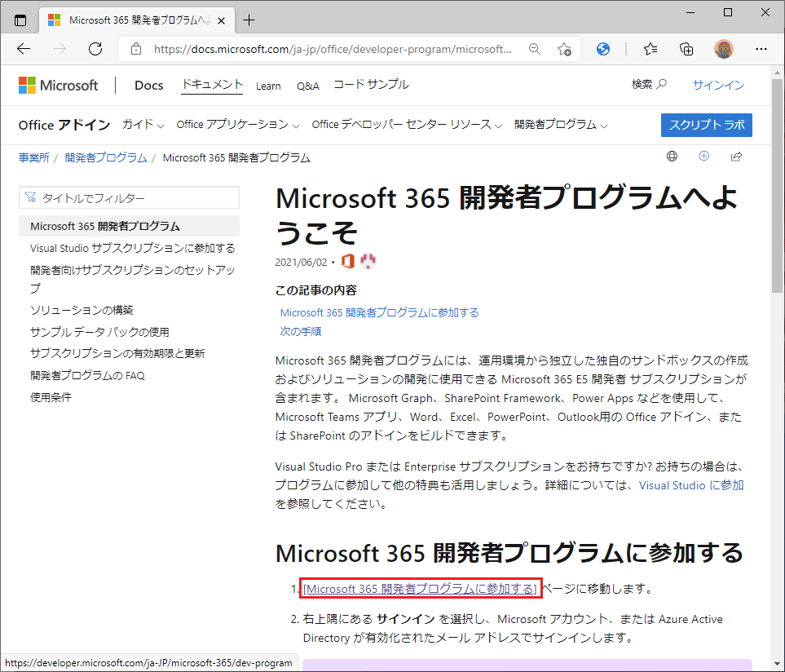Select the Learn menu item

click(x=268, y=86)
